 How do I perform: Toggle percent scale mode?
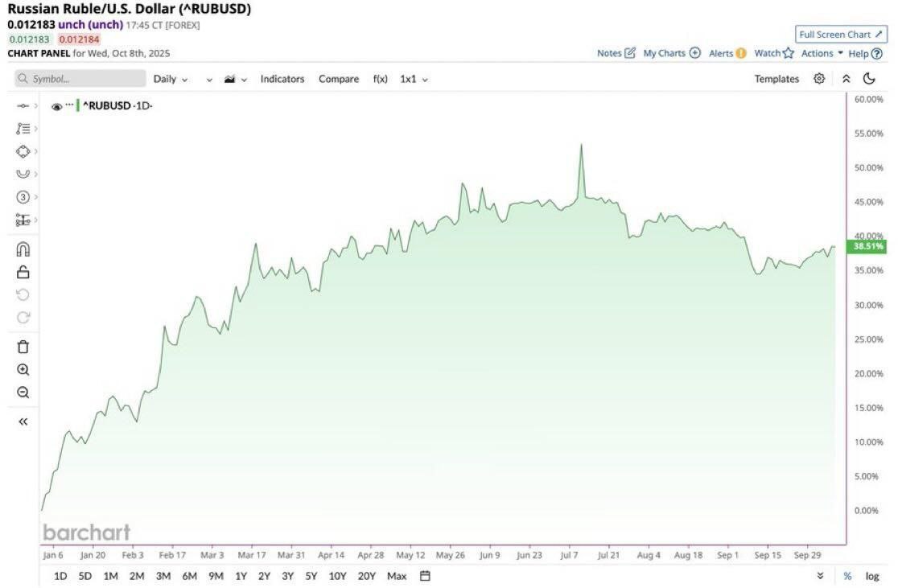click(847, 576)
